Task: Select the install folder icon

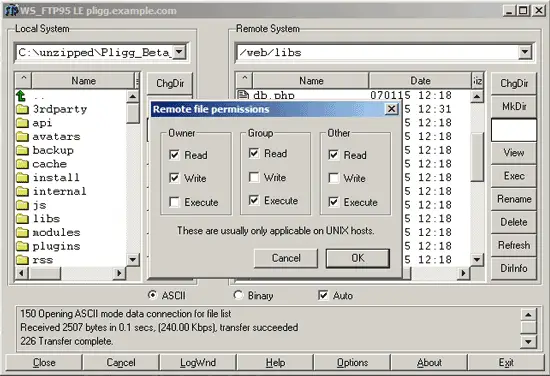Action: [x=22, y=177]
